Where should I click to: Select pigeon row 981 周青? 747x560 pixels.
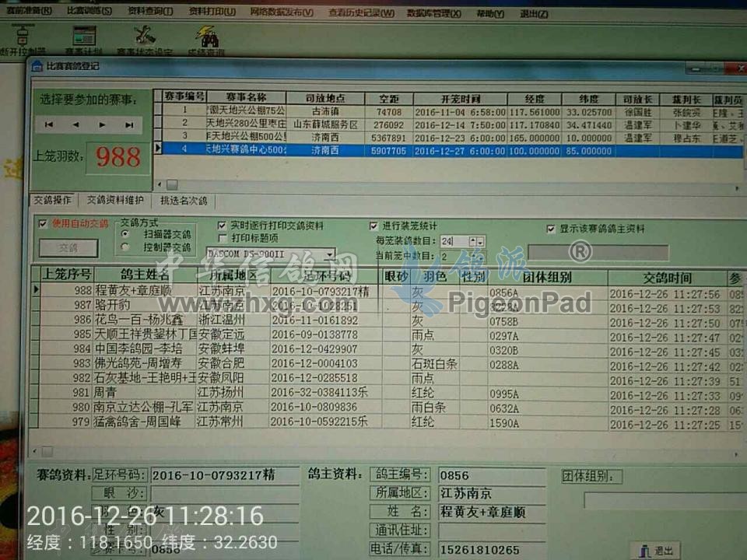pyautogui.click(x=388, y=393)
